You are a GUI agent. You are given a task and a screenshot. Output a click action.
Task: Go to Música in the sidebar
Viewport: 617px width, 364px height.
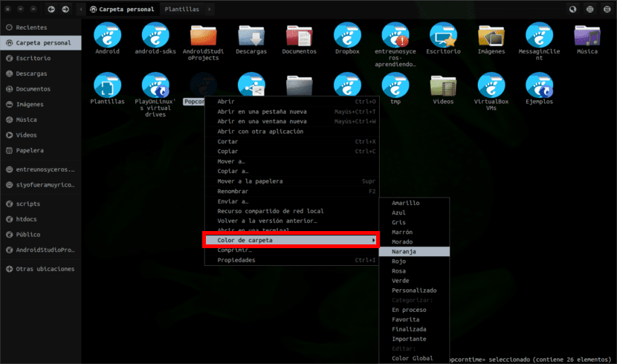tap(41, 120)
